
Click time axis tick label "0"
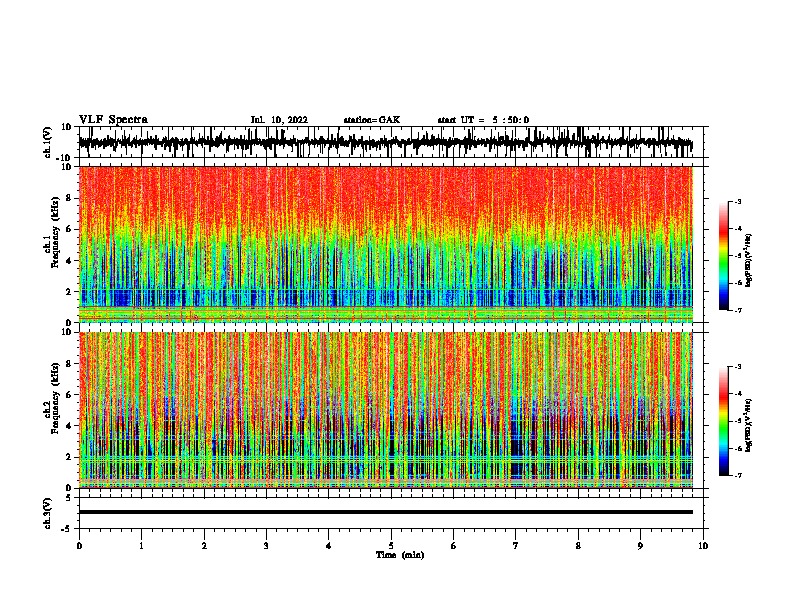79,545
